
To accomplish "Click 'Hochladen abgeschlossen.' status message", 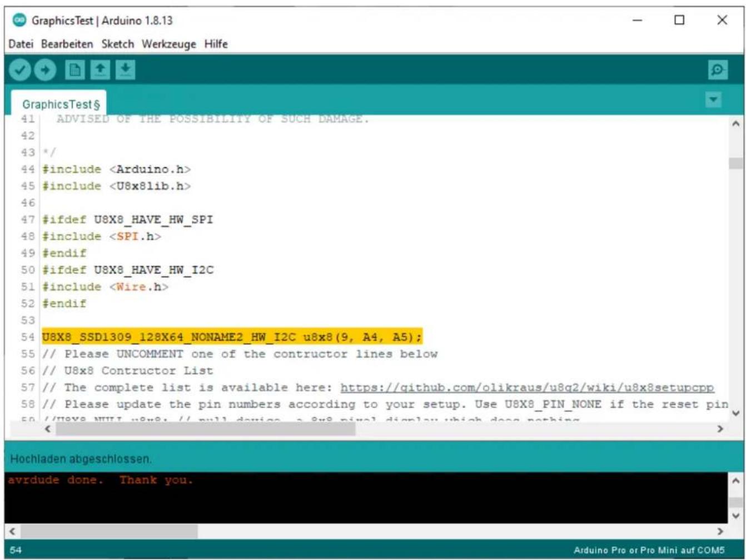I will pos(81,459).
